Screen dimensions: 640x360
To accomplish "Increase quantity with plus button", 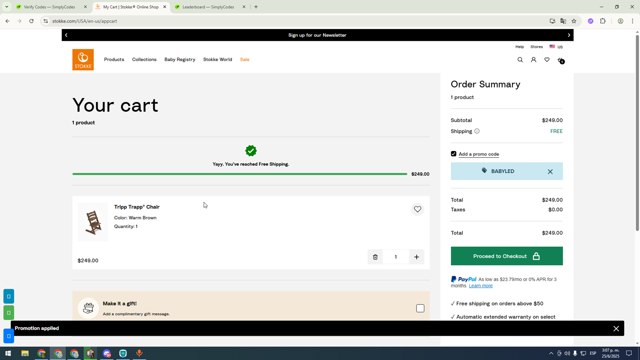I will click(x=416, y=257).
